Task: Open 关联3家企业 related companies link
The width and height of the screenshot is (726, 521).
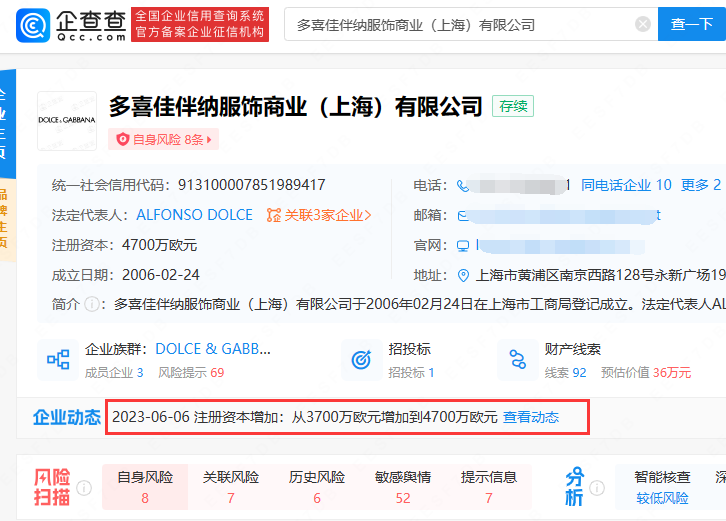Action: (x=327, y=215)
